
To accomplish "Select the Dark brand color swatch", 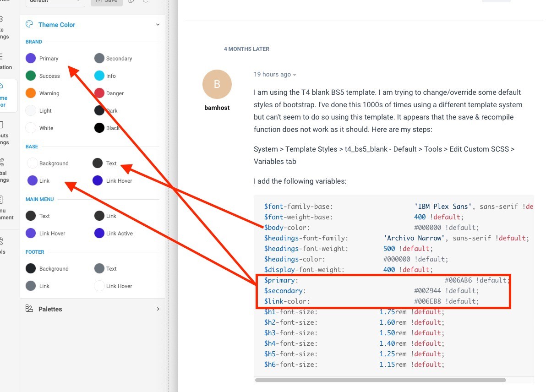I will coord(99,110).
